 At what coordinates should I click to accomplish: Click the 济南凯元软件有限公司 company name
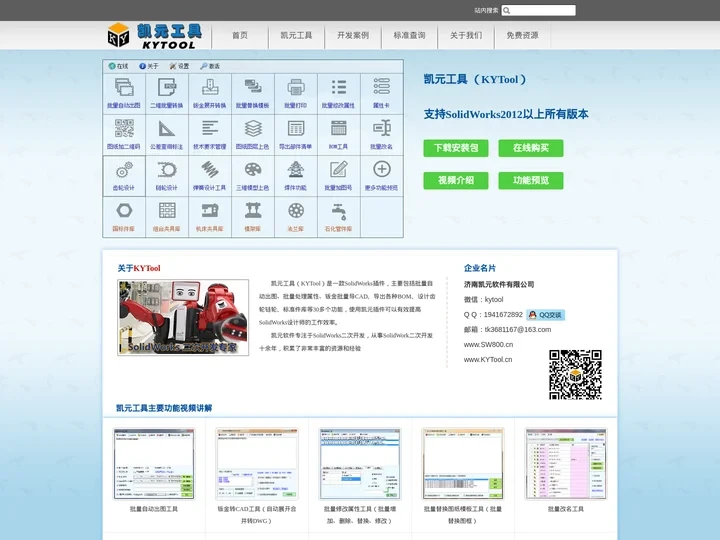coord(499,284)
